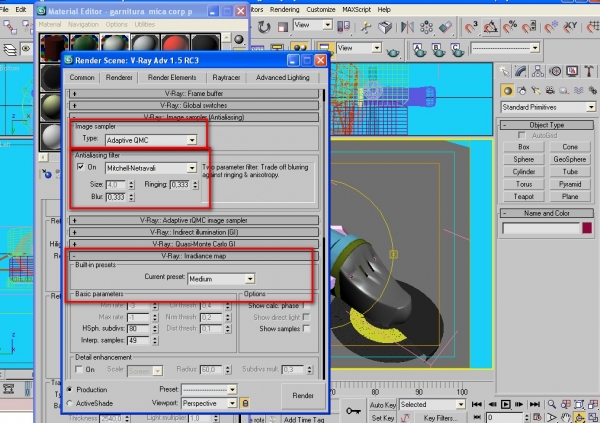Viewport: 600px width, 423px height.
Task: Select the Cameras category icon
Action: (x=550, y=91)
